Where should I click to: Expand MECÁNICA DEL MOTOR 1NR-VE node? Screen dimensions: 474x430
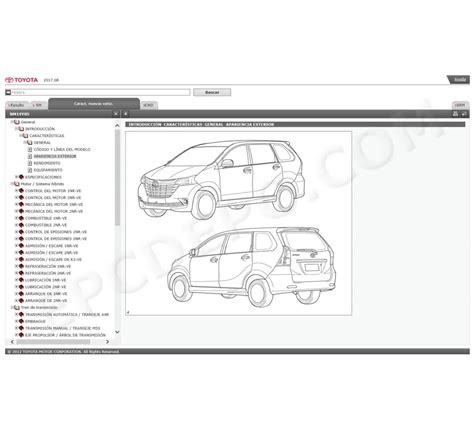click(16, 204)
